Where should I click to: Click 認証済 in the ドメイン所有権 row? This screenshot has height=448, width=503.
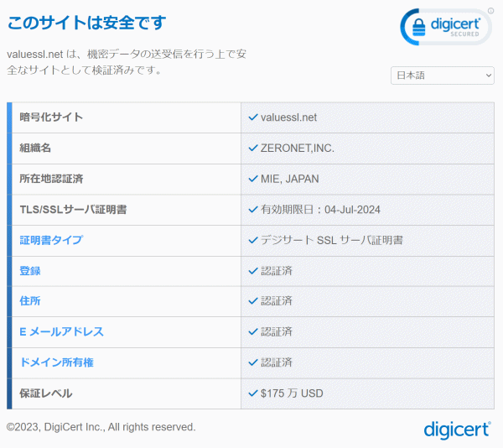[x=277, y=362]
